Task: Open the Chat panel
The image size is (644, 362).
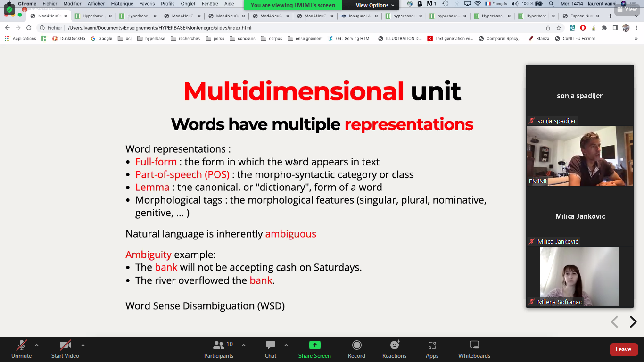Action: tap(271, 349)
